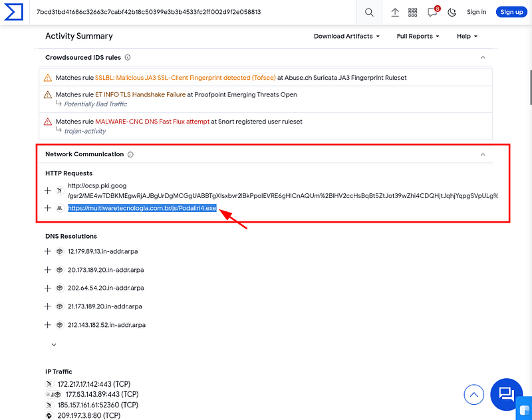Screen dimensions: 532x420
Task: Open the Full Reports menu
Action: (x=418, y=37)
